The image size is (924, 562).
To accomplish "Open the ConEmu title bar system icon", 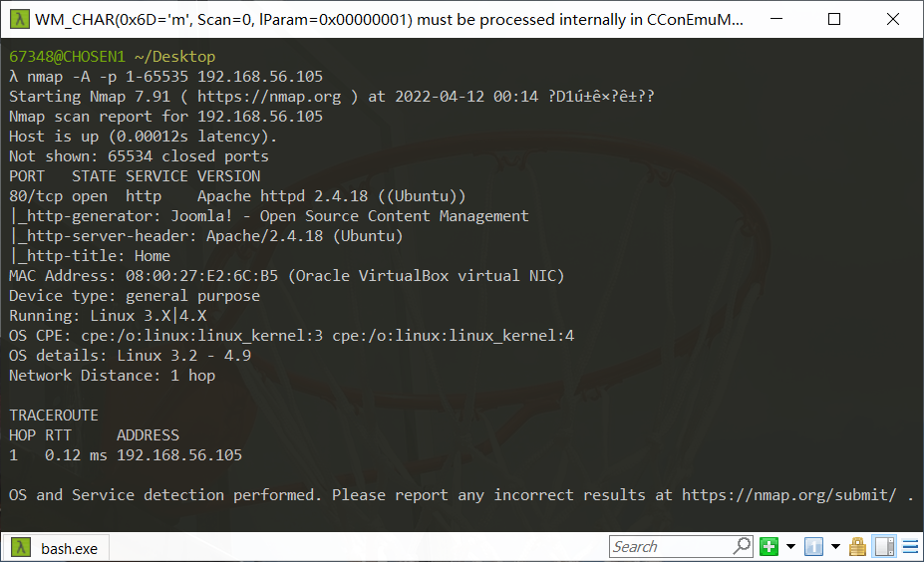I will pos(20,19).
